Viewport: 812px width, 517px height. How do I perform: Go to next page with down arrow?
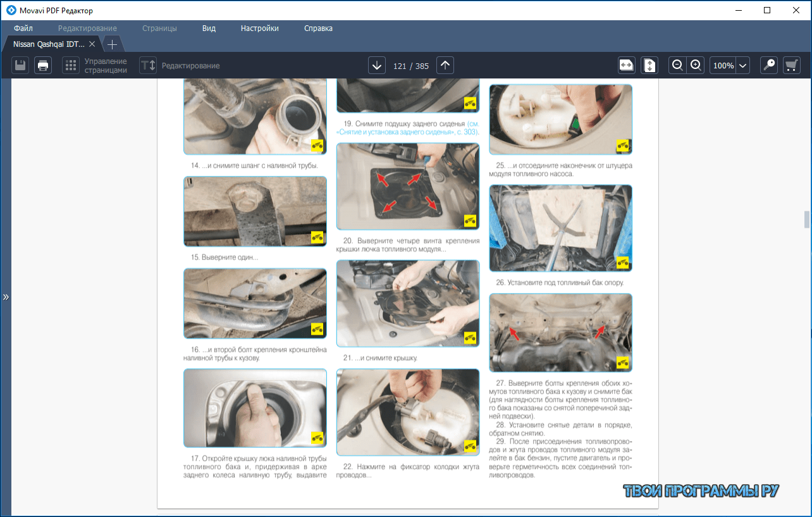377,65
